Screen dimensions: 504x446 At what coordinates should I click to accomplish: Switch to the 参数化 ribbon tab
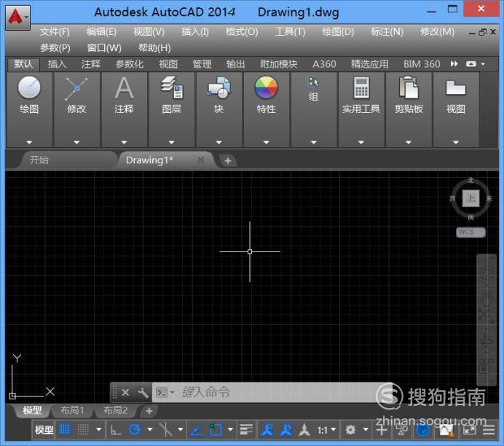point(129,64)
